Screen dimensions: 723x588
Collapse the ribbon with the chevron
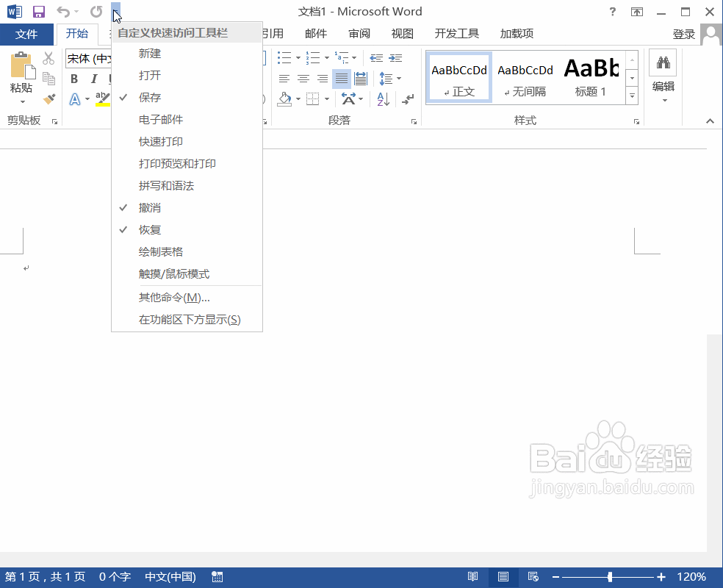710,121
